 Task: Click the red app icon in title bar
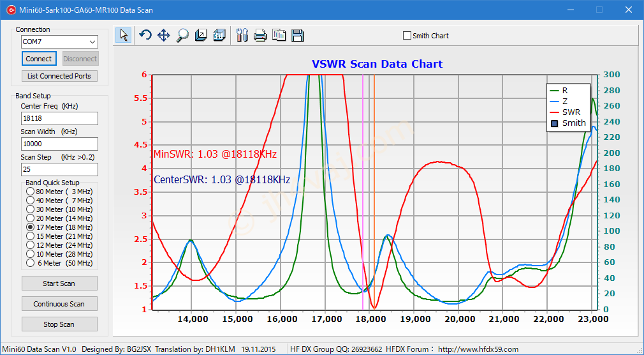pyautogui.click(x=11, y=10)
